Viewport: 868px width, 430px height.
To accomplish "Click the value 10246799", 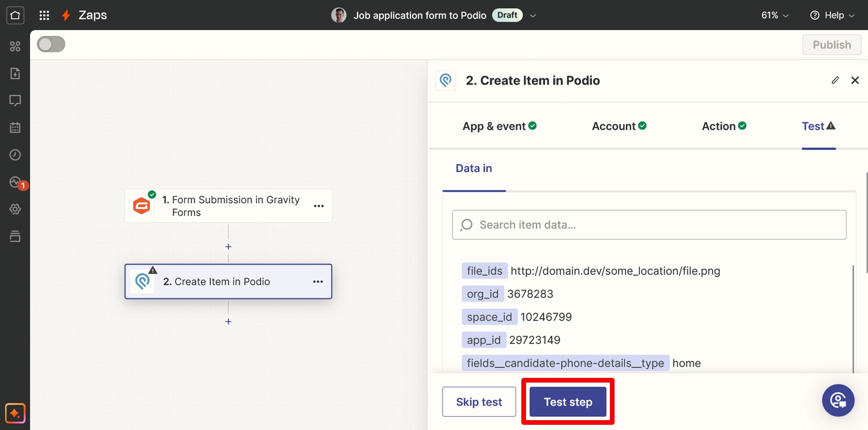I will pyautogui.click(x=546, y=317).
